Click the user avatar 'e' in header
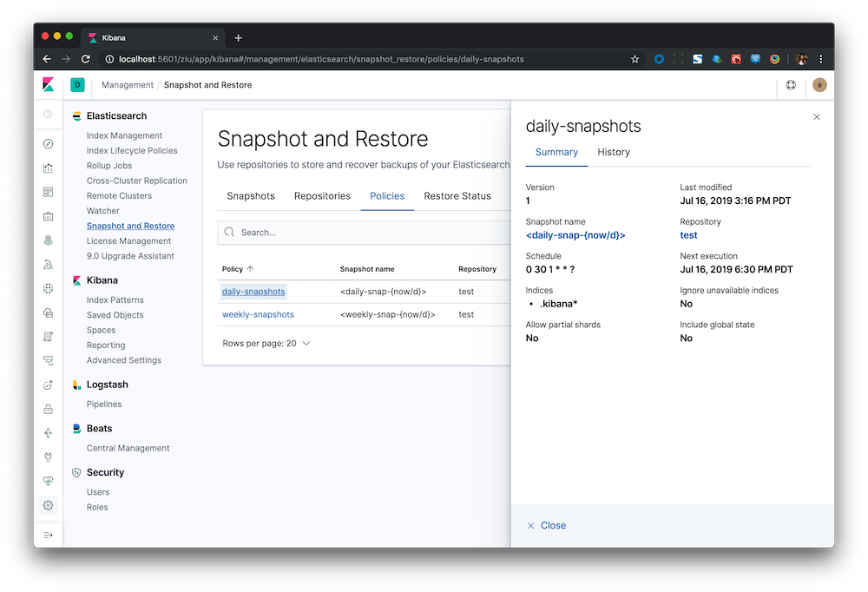The width and height of the screenshot is (868, 592). click(819, 85)
